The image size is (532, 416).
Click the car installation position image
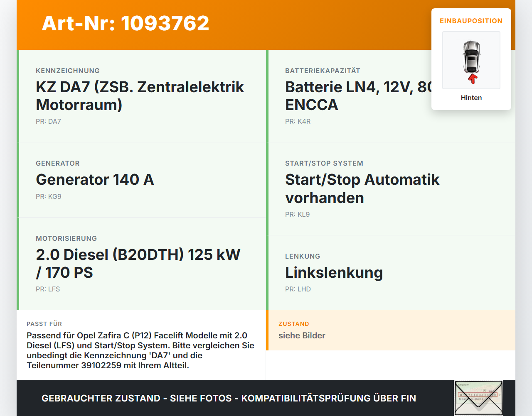coord(471,60)
